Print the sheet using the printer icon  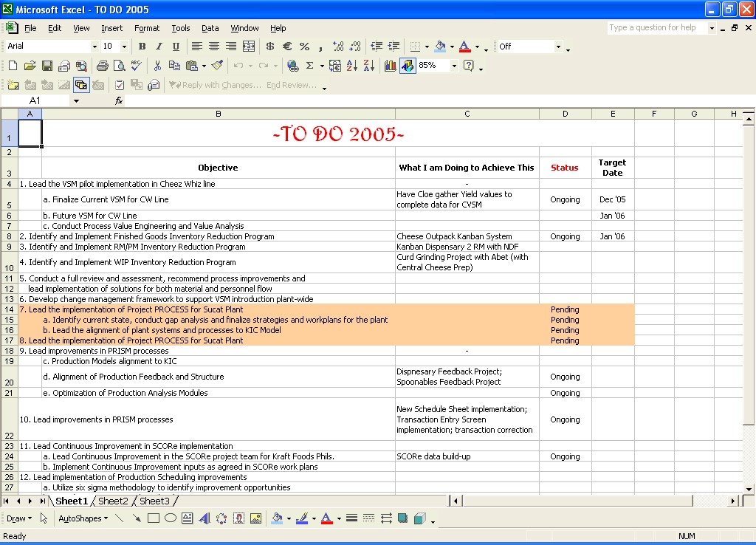coord(102,66)
